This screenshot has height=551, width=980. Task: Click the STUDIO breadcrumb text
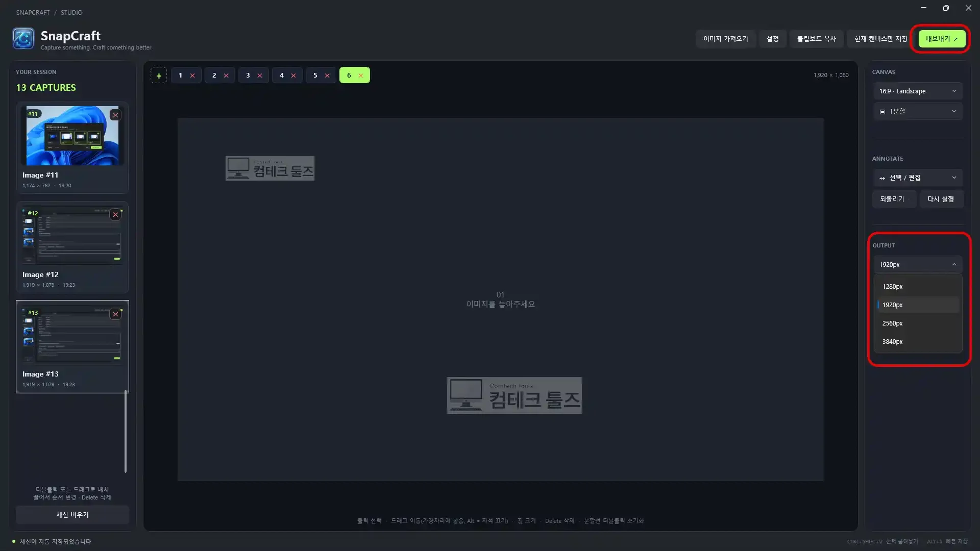click(71, 13)
